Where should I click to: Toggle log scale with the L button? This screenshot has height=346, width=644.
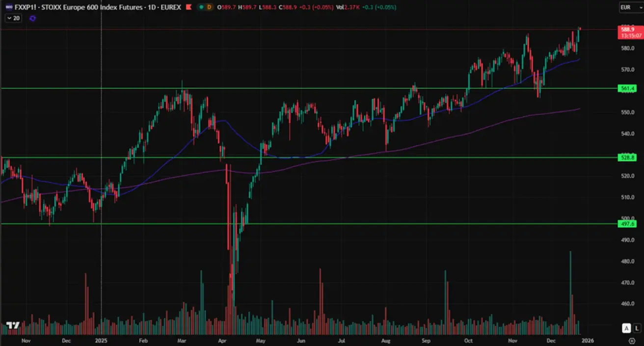pos(637,328)
